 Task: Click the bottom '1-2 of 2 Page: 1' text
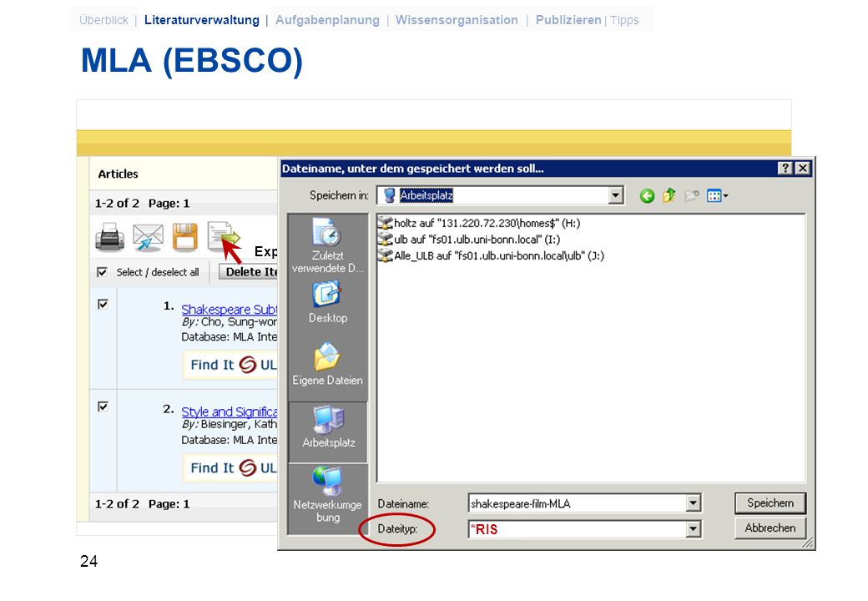pos(142,504)
